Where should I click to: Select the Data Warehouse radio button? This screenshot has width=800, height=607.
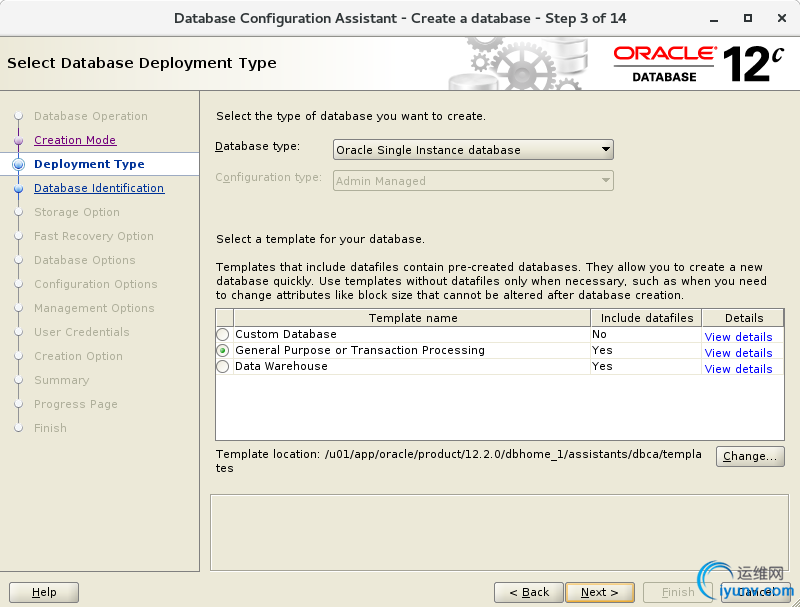[223, 367]
